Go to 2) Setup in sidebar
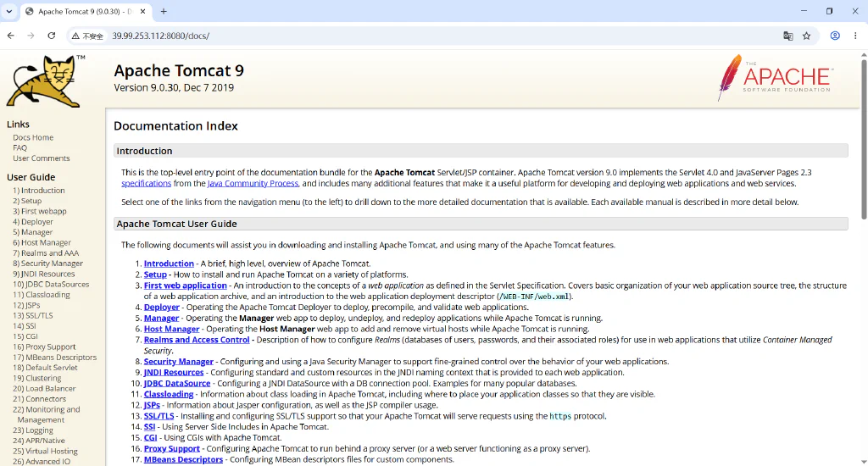The width and height of the screenshot is (868, 466). click(27, 201)
